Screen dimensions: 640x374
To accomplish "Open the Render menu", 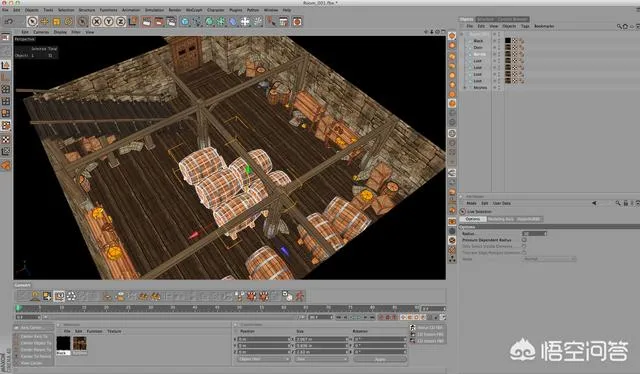I will click(x=175, y=10).
